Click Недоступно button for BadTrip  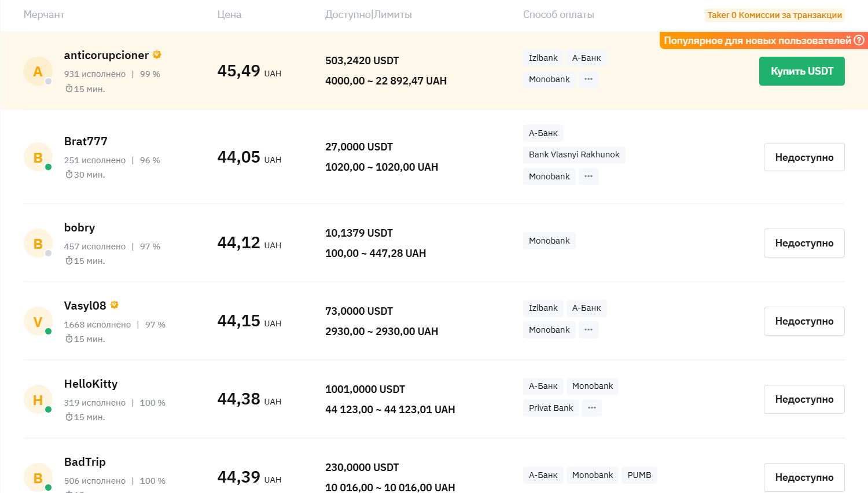(804, 477)
